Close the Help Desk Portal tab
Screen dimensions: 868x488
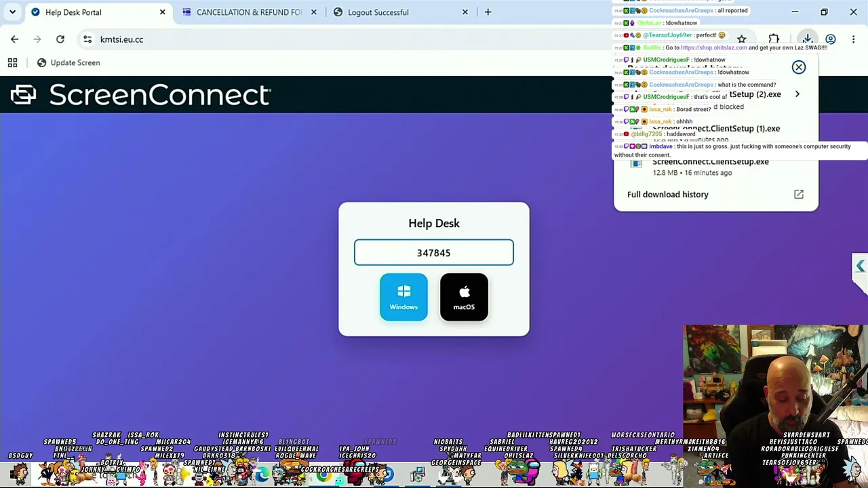pos(163,12)
